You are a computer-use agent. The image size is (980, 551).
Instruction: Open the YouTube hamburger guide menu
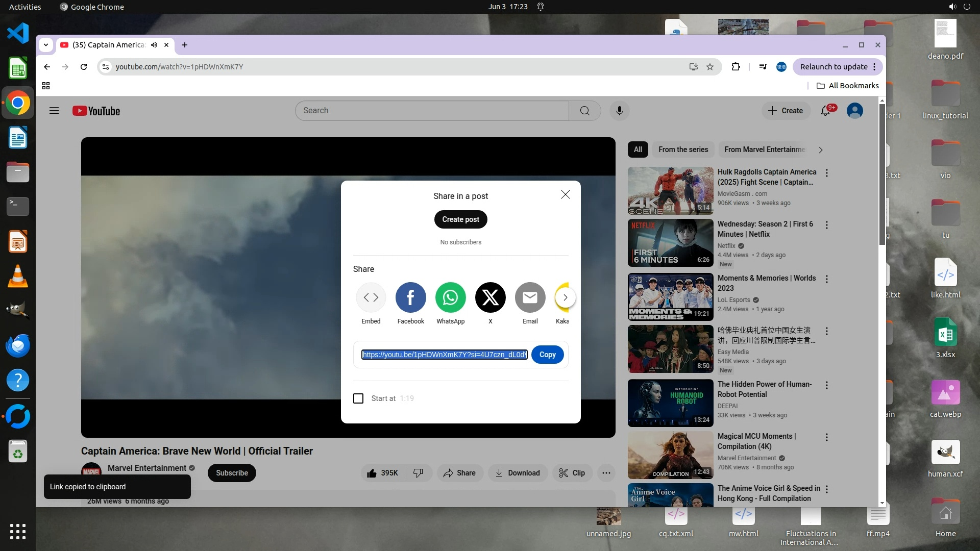pyautogui.click(x=54, y=111)
